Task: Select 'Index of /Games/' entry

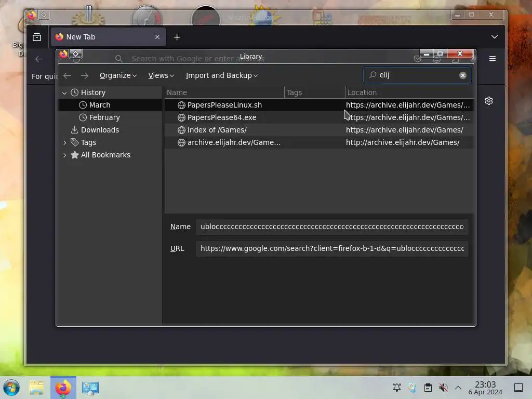Action: 319,130
